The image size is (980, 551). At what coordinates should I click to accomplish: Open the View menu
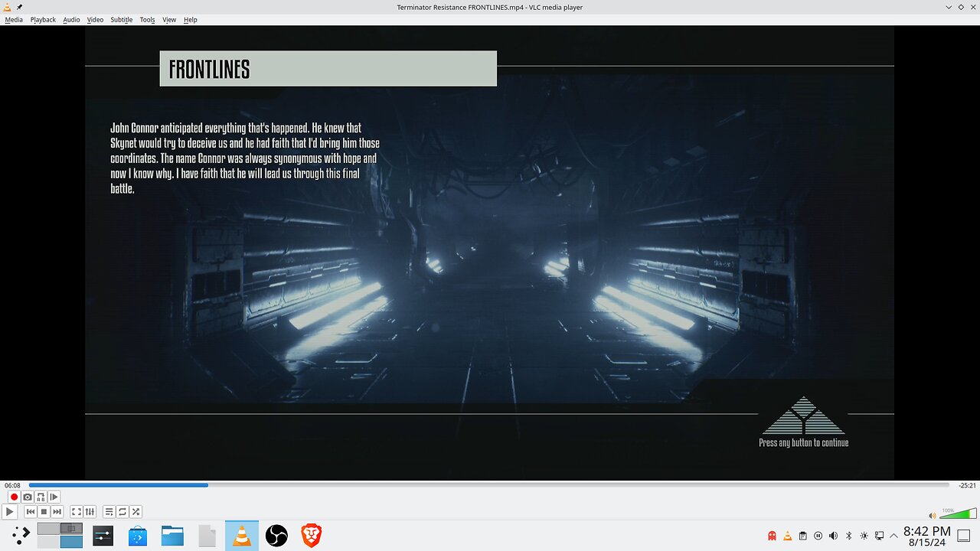click(x=169, y=20)
